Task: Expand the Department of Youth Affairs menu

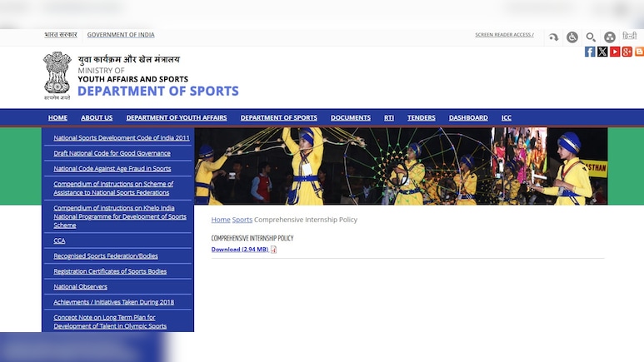Action: coord(177,118)
